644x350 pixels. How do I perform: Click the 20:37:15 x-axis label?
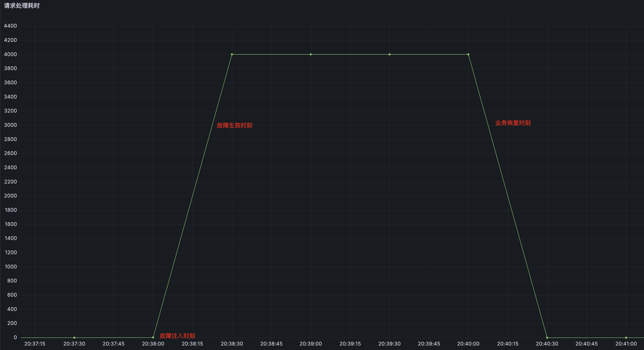coord(35,344)
